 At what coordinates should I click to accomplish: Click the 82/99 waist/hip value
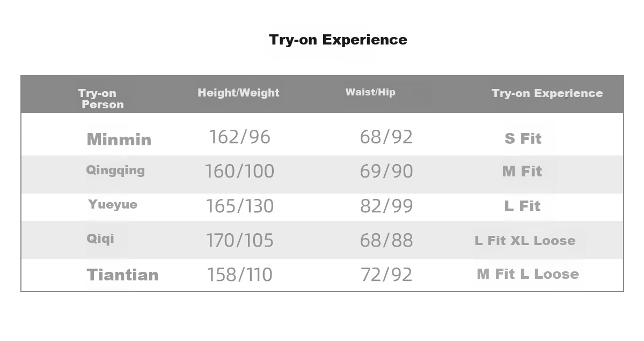[x=386, y=206]
